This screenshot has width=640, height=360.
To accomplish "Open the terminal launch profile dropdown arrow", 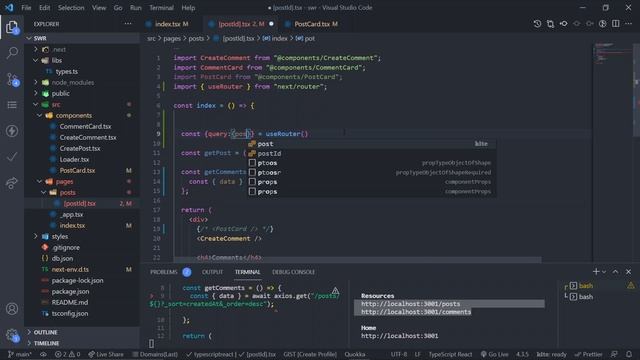I will tap(604, 272).
